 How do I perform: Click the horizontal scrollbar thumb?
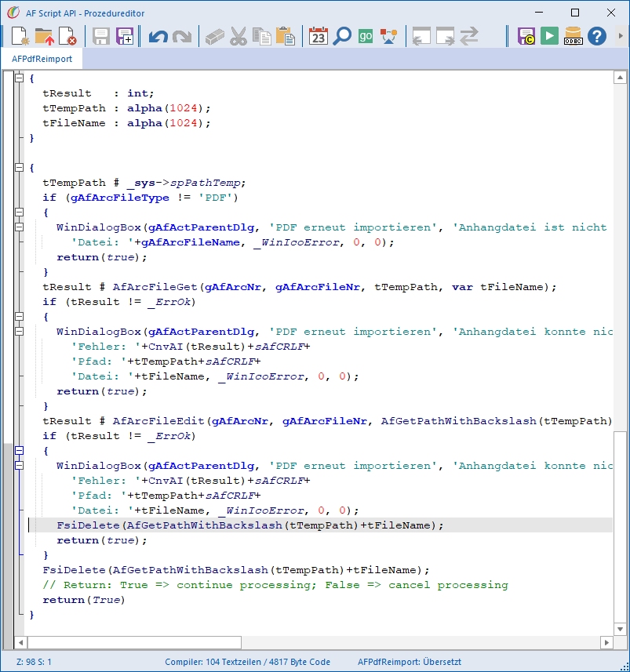click(134, 642)
